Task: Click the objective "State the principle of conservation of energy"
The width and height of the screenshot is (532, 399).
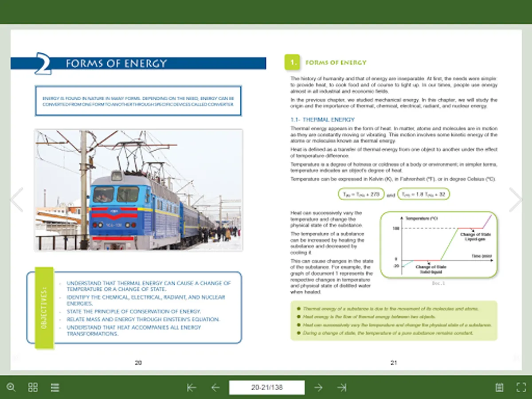Action: pyautogui.click(x=133, y=311)
